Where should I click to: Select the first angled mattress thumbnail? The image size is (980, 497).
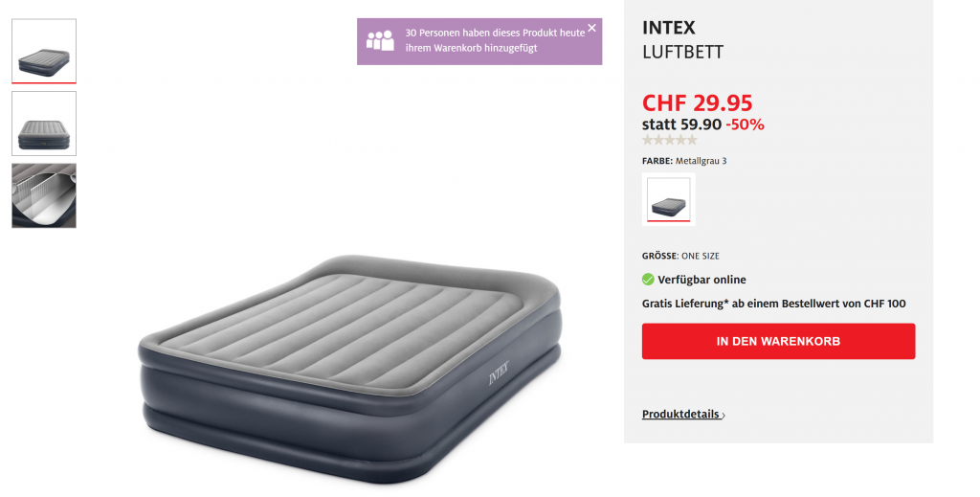[44, 52]
